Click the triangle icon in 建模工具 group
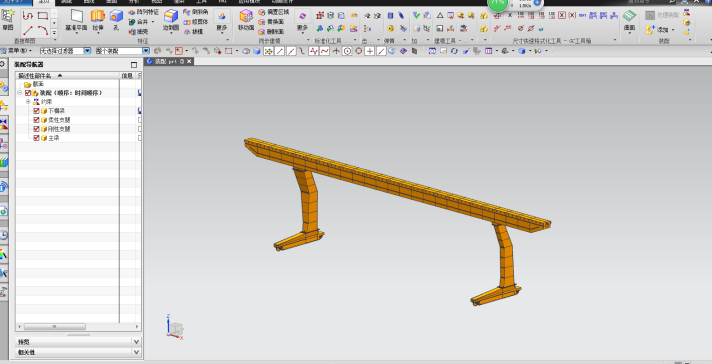This screenshot has height=364, width=712. 440,15
